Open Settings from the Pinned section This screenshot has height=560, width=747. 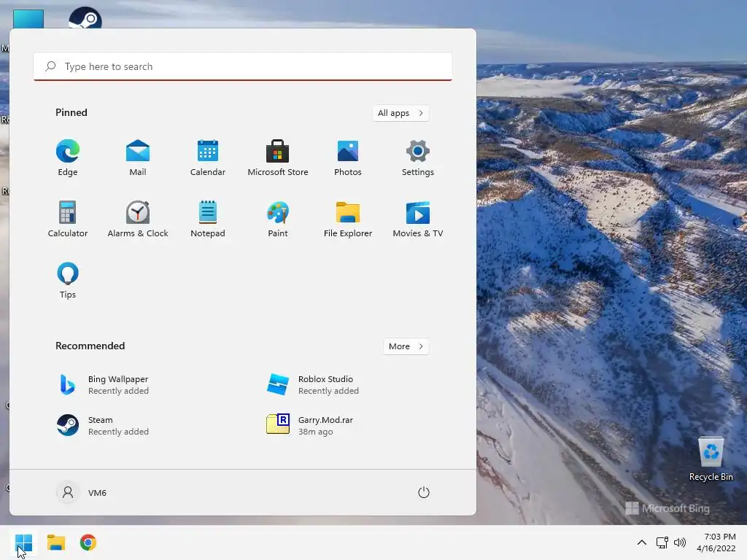tap(418, 158)
